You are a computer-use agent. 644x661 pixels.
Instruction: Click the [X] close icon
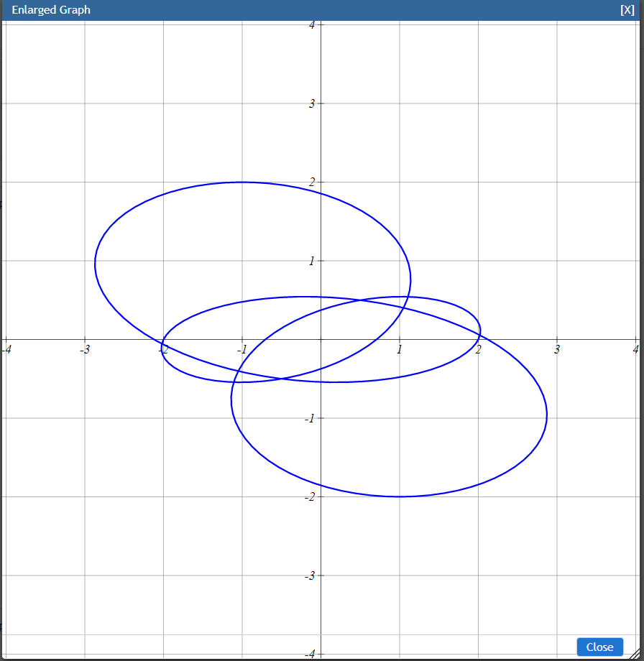click(627, 9)
